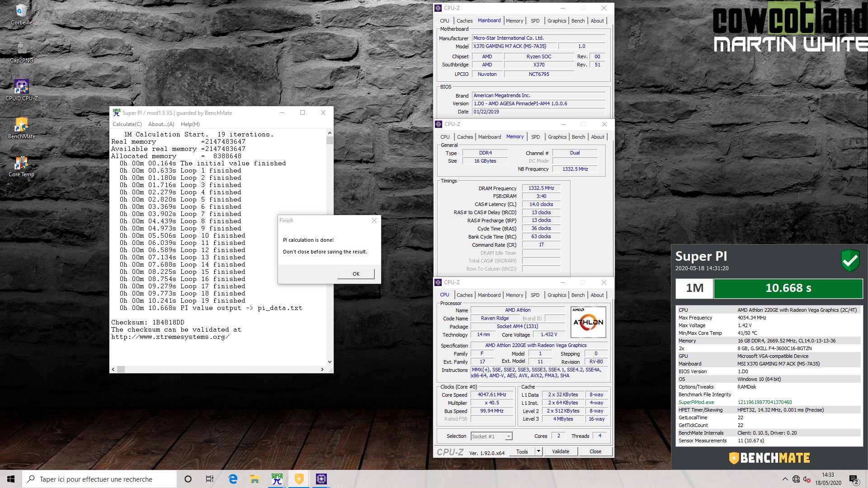868x488 pixels.
Task: Click the CAS# Latency value 14.0 clocks
Action: pyautogui.click(x=541, y=204)
